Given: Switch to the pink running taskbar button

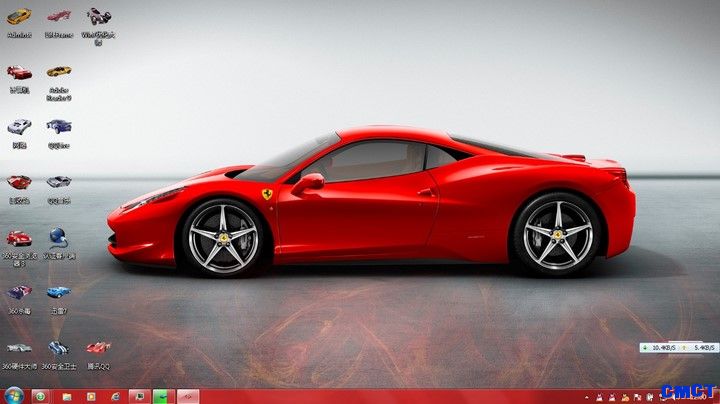Looking at the screenshot, I should (188, 396).
